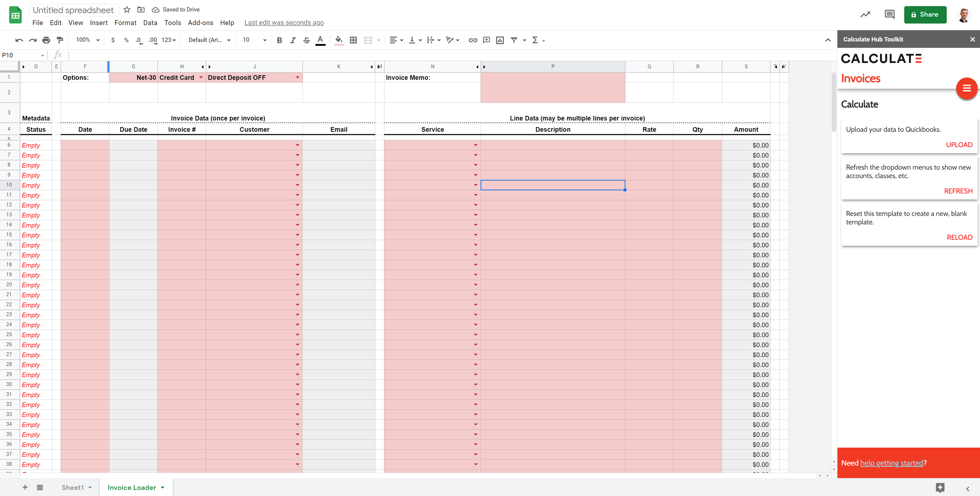Open the borders tool
Screen dimensions: 980x496
353,40
